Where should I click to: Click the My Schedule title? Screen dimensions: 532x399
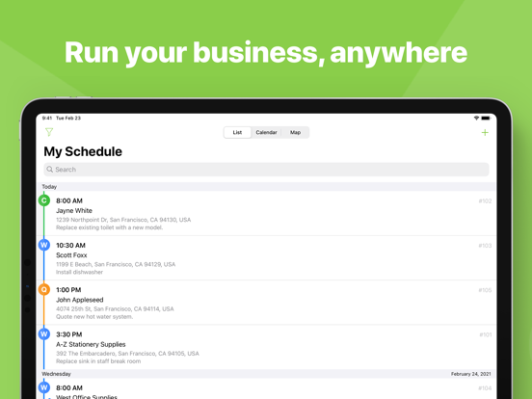pos(83,151)
